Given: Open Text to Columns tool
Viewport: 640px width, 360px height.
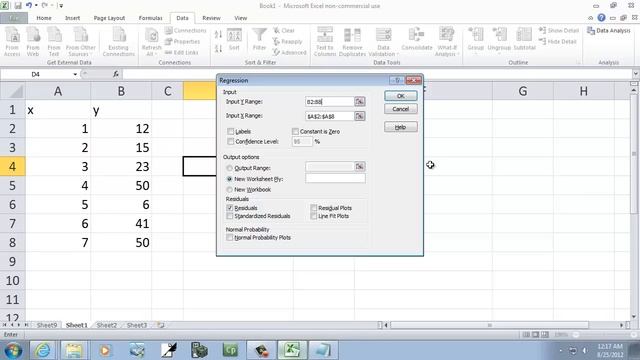Looking at the screenshot, I should tap(325, 42).
